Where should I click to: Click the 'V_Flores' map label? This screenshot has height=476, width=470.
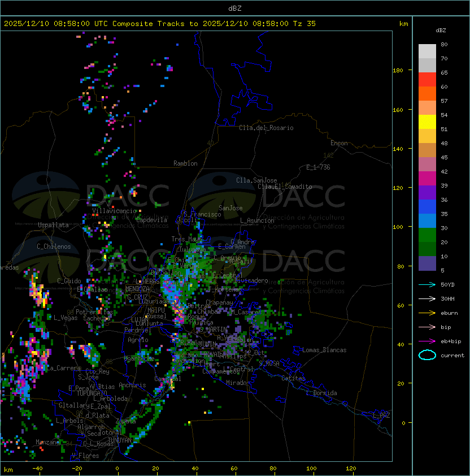[85, 456]
